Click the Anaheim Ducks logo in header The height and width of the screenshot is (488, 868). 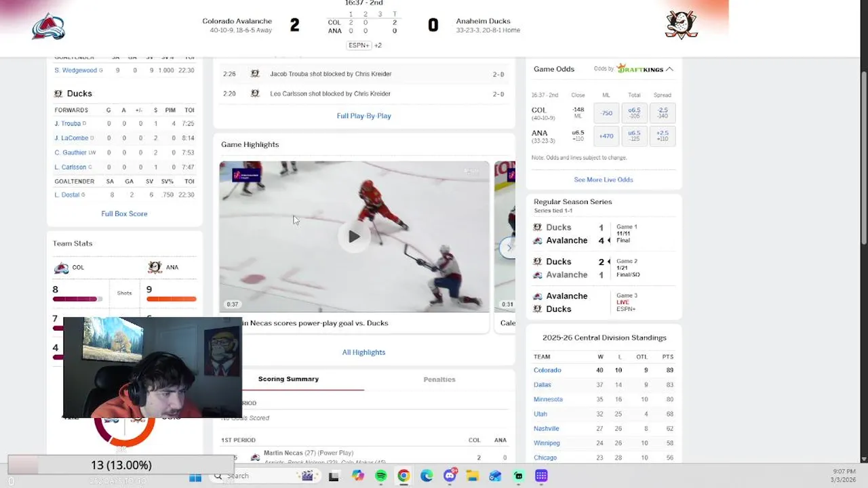coord(682,25)
